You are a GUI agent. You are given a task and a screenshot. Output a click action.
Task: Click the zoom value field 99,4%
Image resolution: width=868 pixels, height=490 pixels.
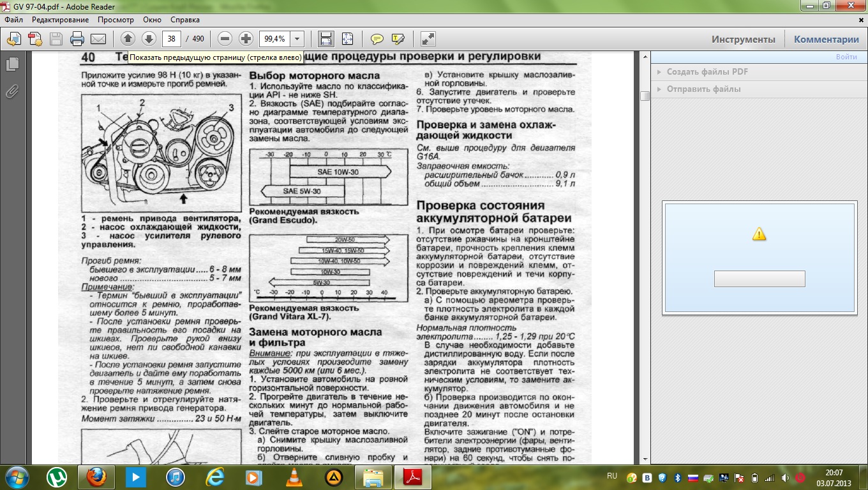pyautogui.click(x=274, y=39)
